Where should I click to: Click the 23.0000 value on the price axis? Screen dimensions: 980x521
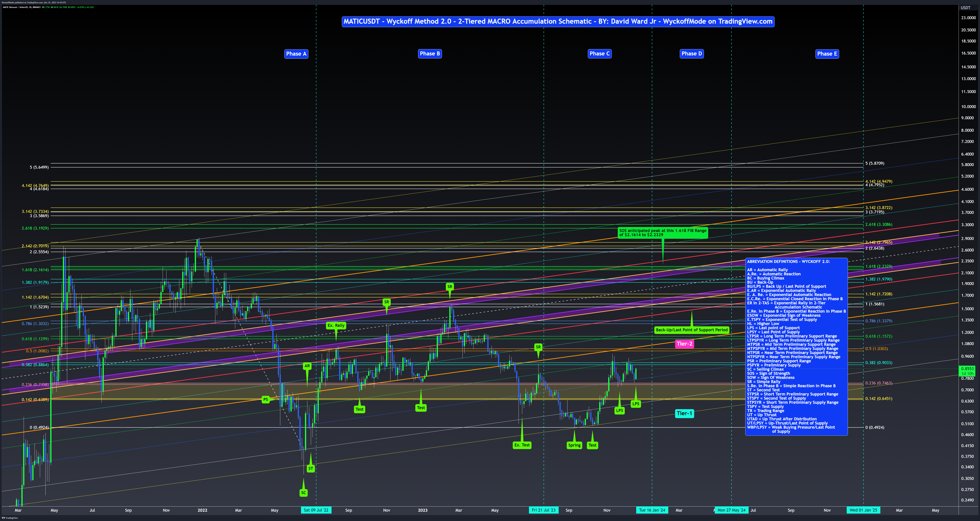point(968,18)
